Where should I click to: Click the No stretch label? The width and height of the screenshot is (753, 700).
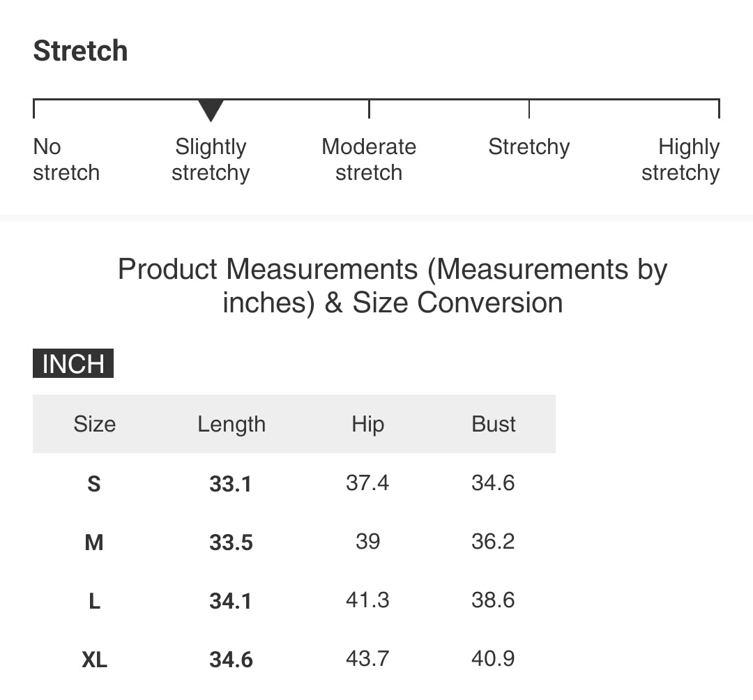[x=66, y=160]
